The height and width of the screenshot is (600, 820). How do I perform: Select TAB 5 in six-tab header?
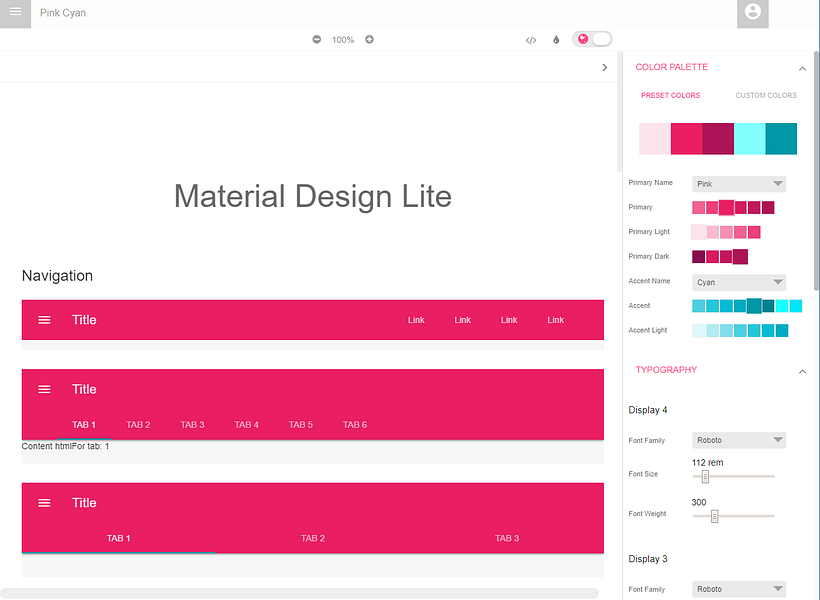pyautogui.click(x=301, y=425)
